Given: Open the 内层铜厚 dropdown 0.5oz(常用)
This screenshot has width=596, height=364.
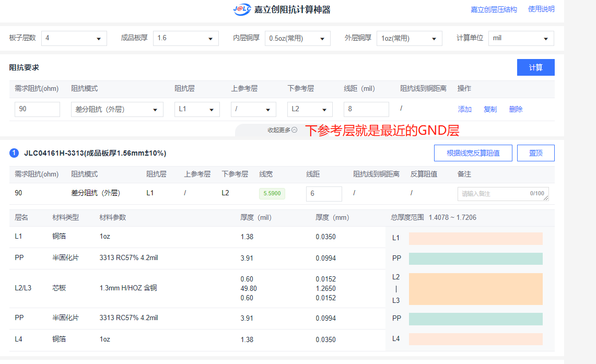Looking at the screenshot, I should (297, 38).
